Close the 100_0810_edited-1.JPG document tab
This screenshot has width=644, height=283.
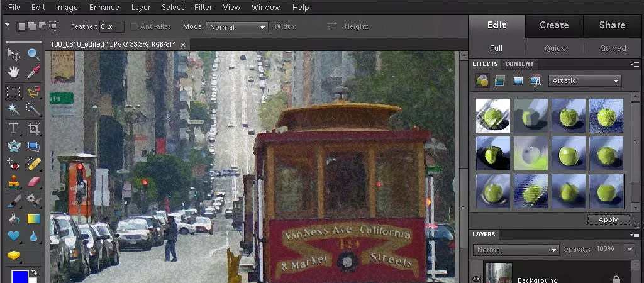click(x=183, y=45)
